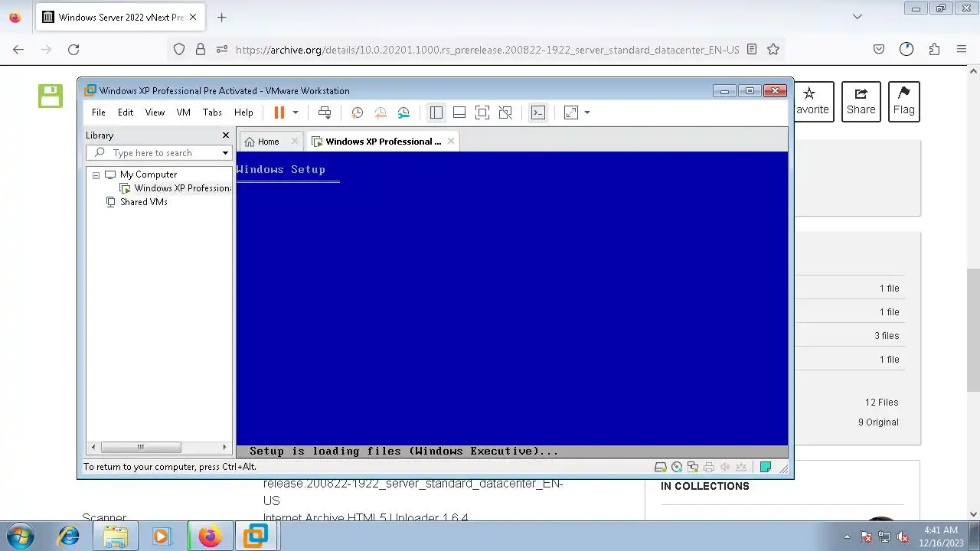Open Windows Media Player taskbar icon

tap(161, 536)
